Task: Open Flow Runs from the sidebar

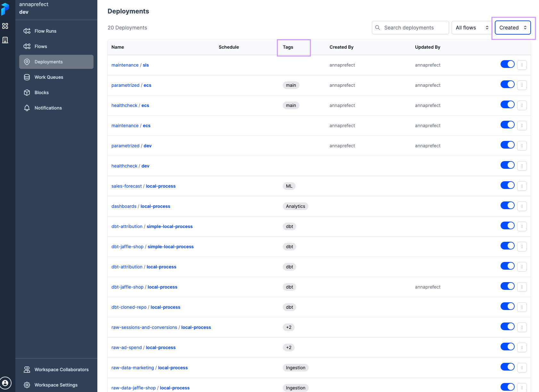Action: coord(45,31)
